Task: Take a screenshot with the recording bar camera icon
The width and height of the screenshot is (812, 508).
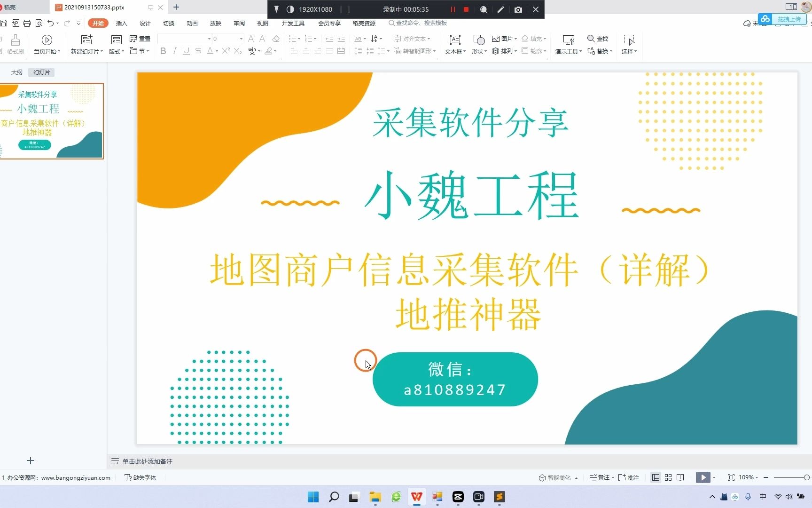Action: (518, 9)
